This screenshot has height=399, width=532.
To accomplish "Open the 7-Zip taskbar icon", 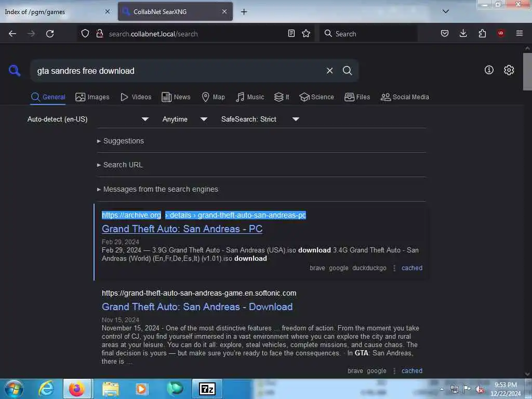I will pos(207,389).
